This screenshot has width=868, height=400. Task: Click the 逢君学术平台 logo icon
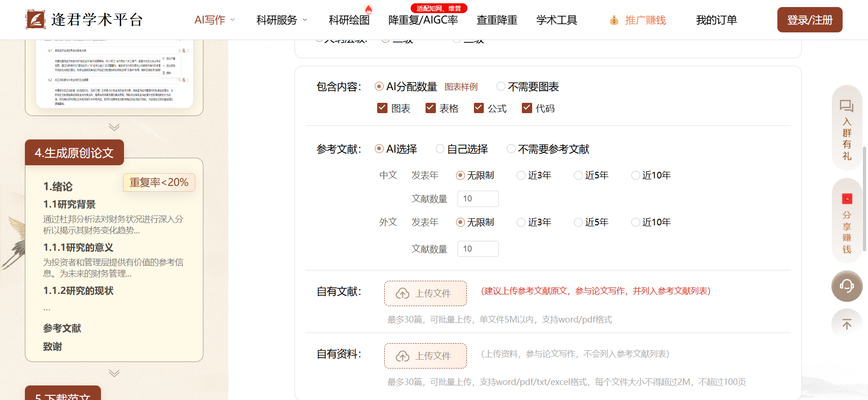click(x=35, y=20)
